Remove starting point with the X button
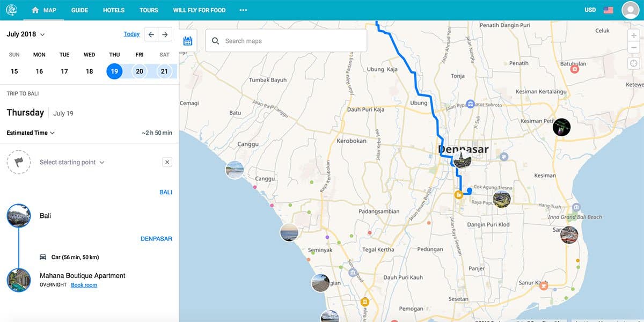The width and height of the screenshot is (644, 322). click(167, 162)
